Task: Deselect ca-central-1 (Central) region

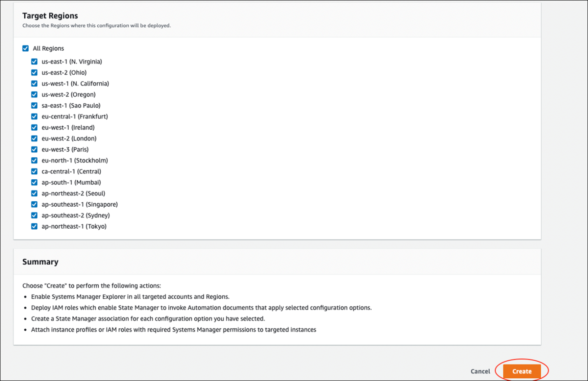Action: pos(34,172)
